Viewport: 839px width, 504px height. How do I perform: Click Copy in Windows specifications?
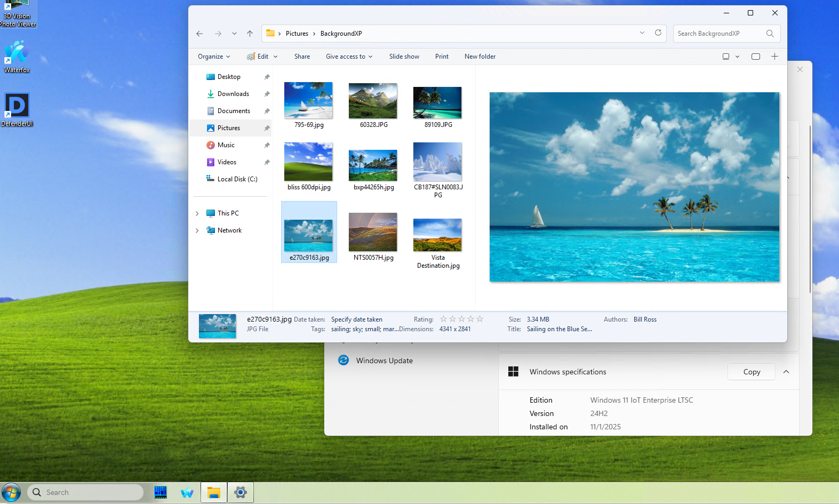752,372
